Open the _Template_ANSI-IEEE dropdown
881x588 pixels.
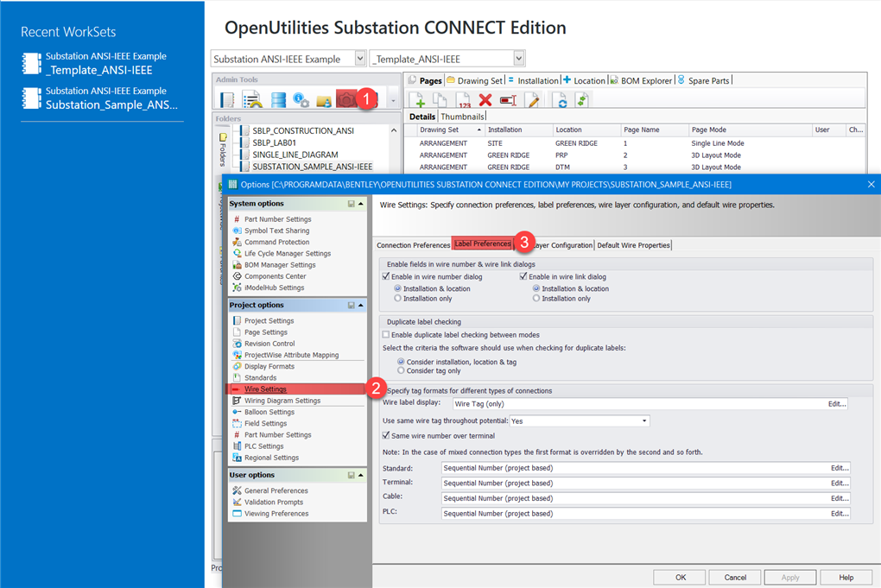pos(519,58)
